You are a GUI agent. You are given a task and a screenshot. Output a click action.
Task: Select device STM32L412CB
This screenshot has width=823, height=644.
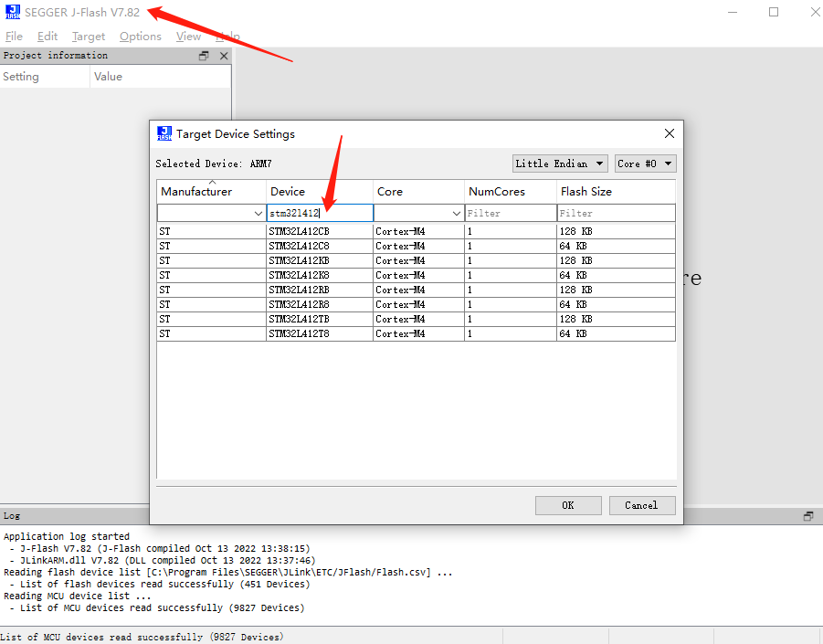pos(320,231)
